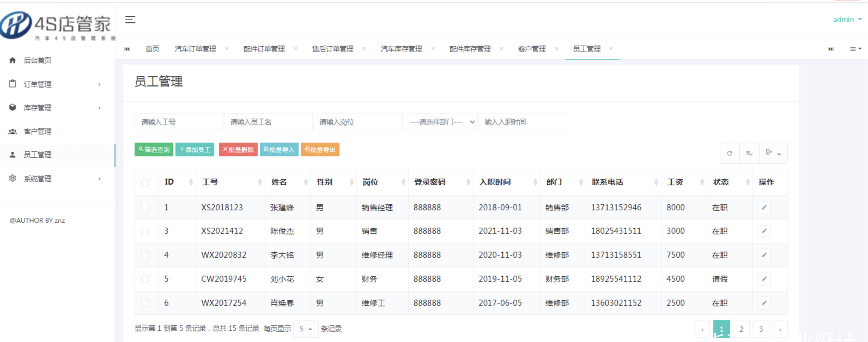Image resolution: width=868 pixels, height=342 pixels.
Task: Sort table by 入职时间 column
Action: pos(506,182)
